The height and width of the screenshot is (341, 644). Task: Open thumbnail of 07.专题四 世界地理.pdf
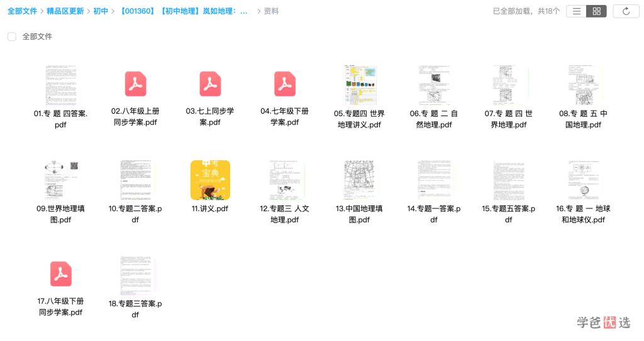coord(509,85)
